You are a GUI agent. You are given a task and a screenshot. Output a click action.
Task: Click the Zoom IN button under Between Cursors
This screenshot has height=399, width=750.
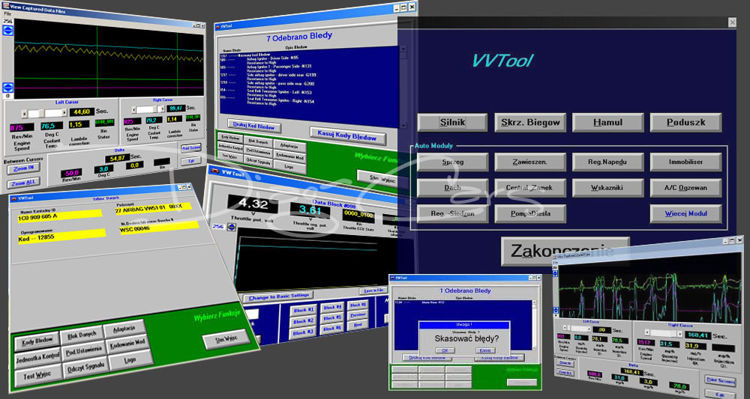[23, 168]
